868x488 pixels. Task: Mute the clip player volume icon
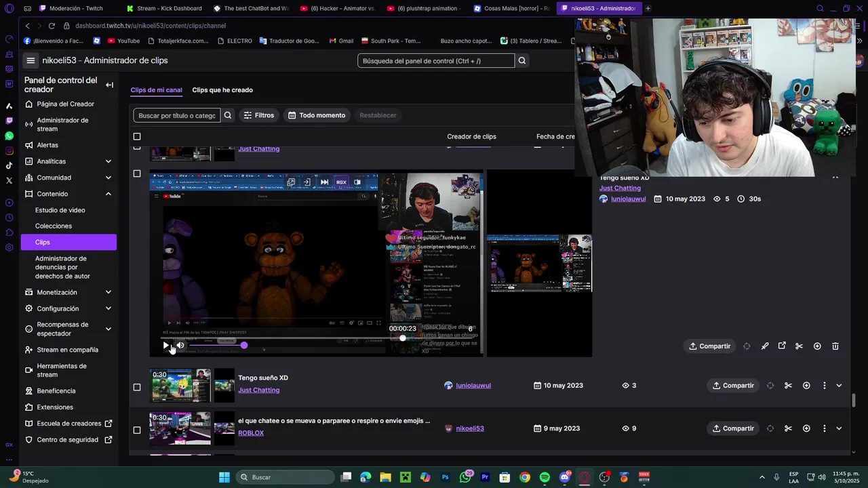(x=180, y=345)
